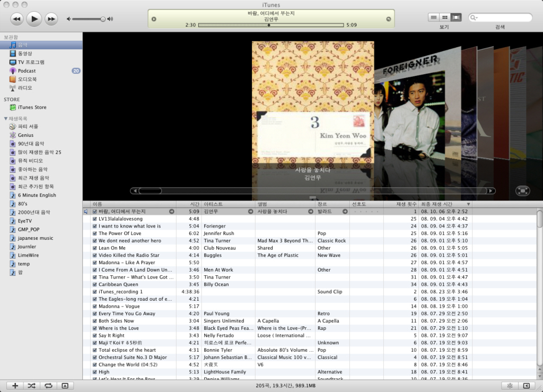This screenshot has width=543, height=392.
Task: Click the Genius sidebar toggle button
Action: coord(527,386)
